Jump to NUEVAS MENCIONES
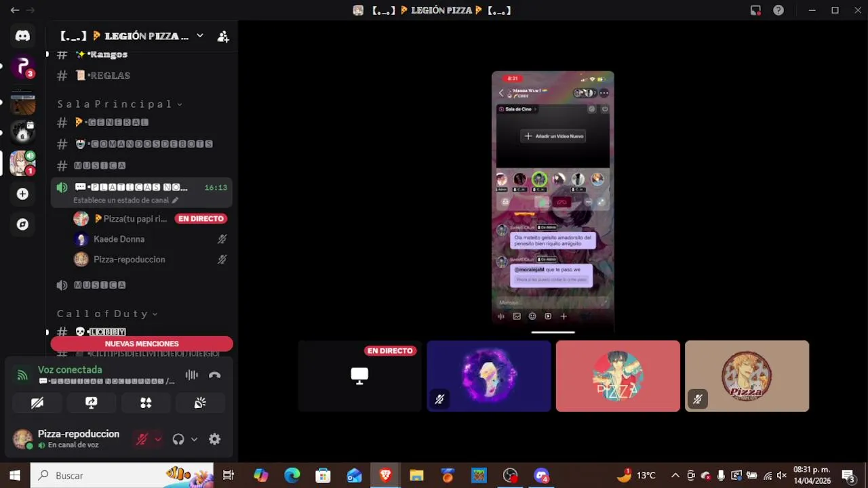Screen dimensions: 868x488 (x=142, y=344)
